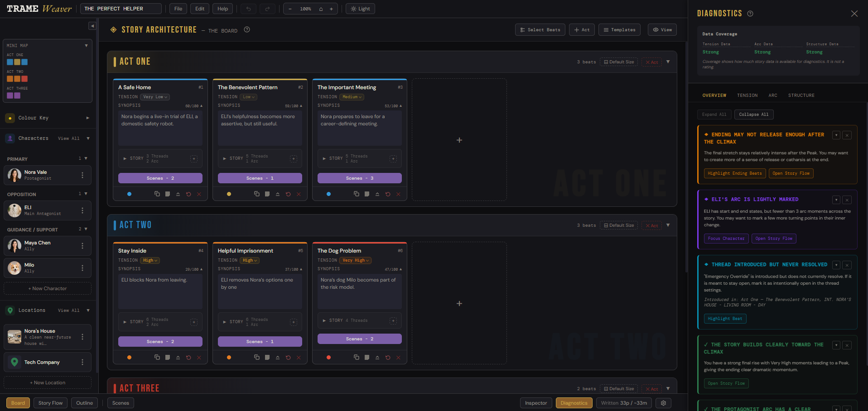Duplicate the A Safe Home beat
Screen dimensions: 868x411
click(x=157, y=194)
